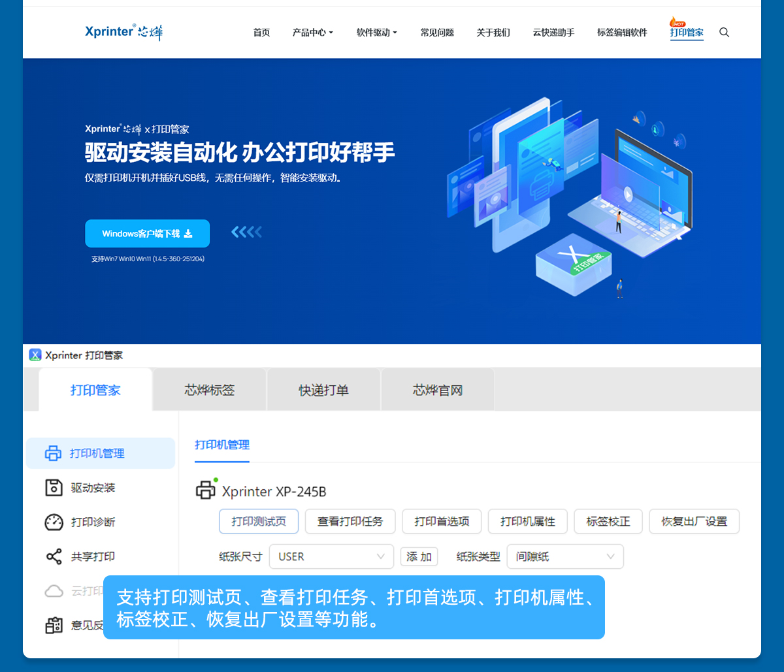This screenshot has height=672, width=784.
Task: Click the 打印测试页 button
Action: 259,522
